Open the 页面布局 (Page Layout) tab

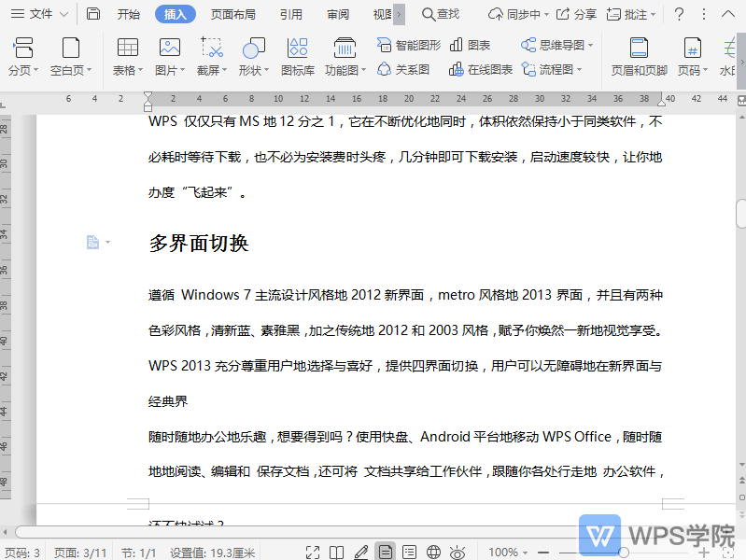coord(232,14)
